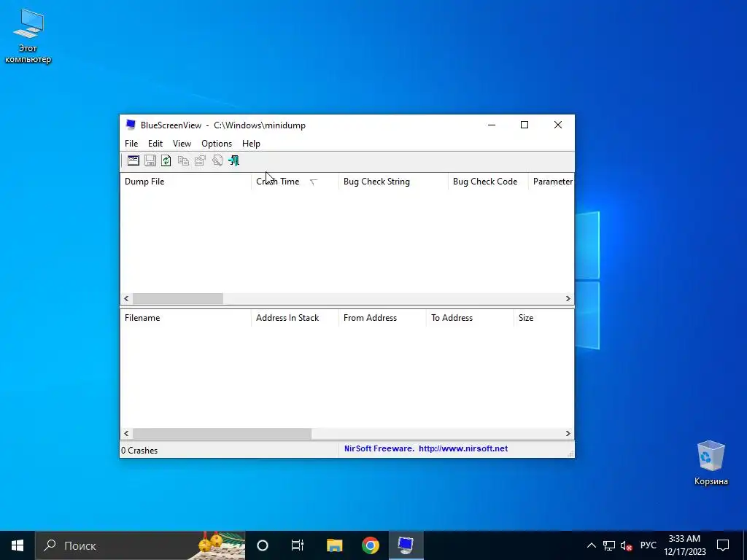Sort by the To Address column
The image size is (747, 560).
470,318
